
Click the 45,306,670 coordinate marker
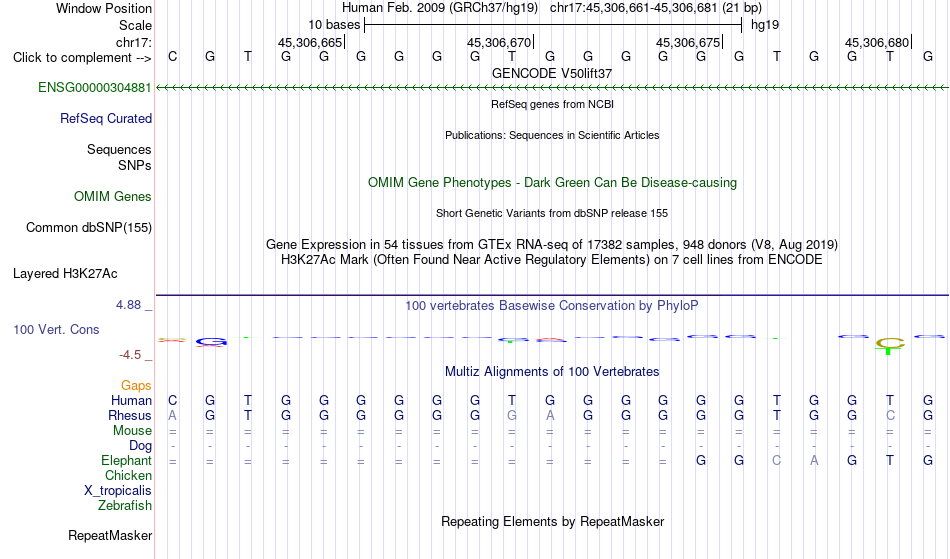coord(499,42)
